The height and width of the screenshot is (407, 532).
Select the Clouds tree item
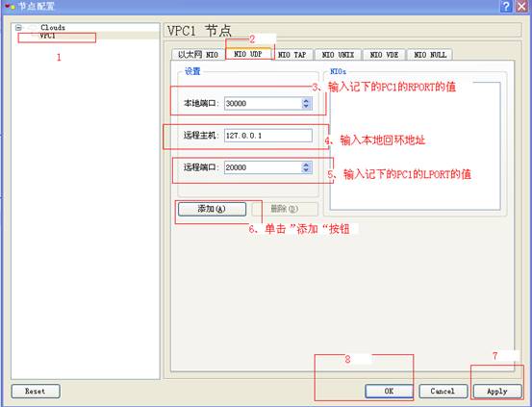click(x=53, y=27)
